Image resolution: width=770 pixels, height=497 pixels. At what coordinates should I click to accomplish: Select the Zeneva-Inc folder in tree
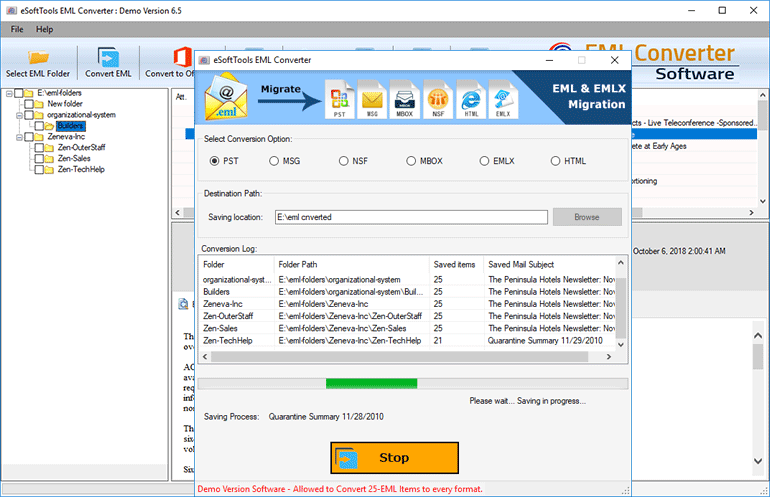tap(66, 137)
